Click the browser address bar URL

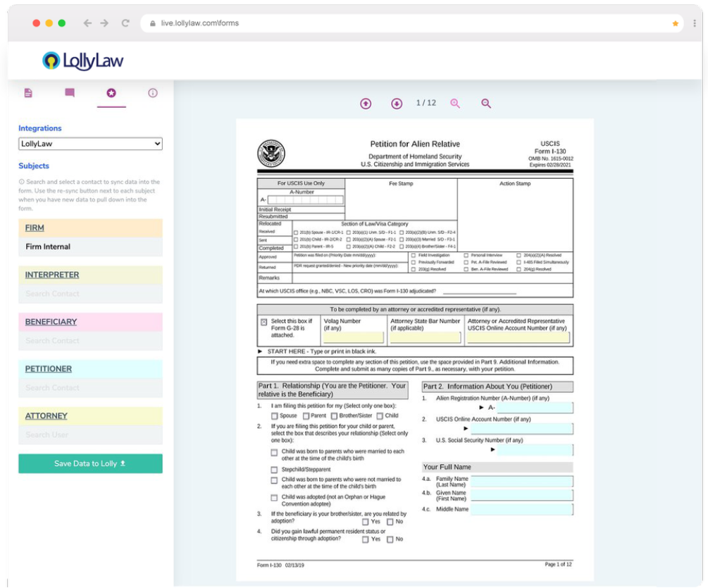click(x=200, y=23)
